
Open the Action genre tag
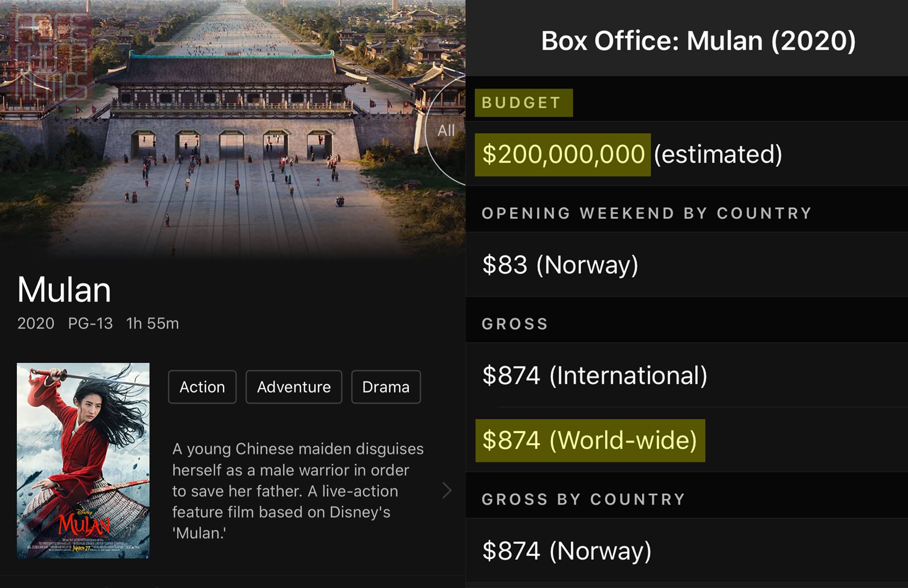(202, 387)
